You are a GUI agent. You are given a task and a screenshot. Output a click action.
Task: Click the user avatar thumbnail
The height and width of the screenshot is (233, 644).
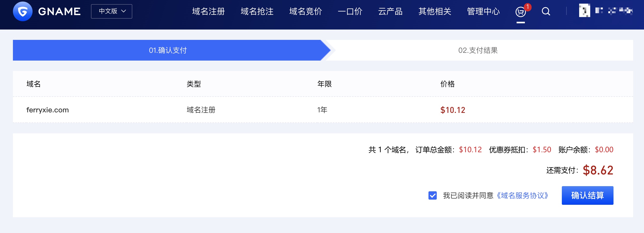[x=585, y=11]
